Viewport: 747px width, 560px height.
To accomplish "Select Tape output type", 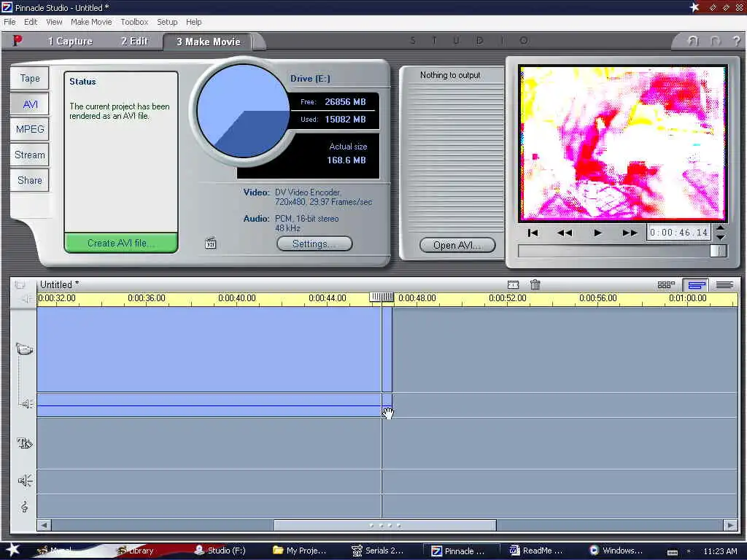I will click(x=29, y=79).
